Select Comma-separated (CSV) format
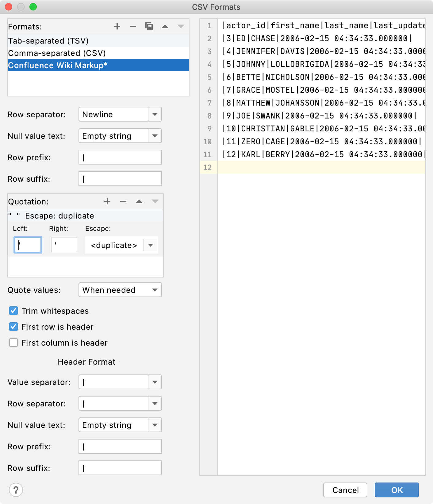The width and height of the screenshot is (433, 504). (x=98, y=53)
